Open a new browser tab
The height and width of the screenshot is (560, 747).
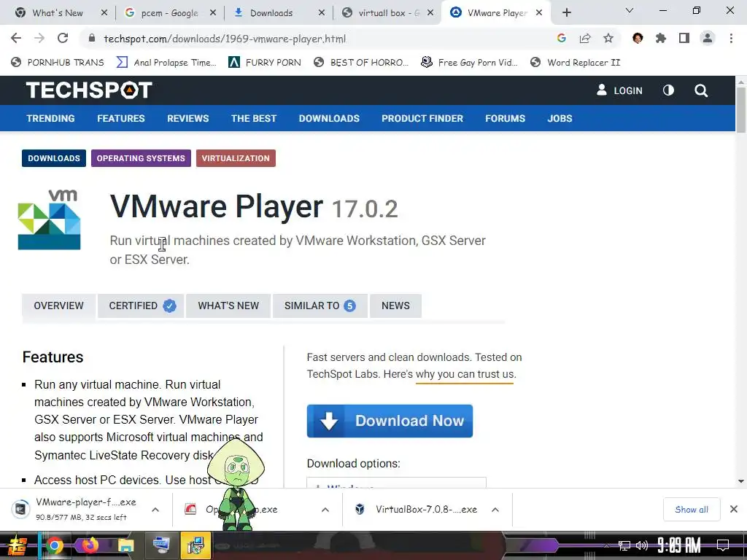pos(566,13)
